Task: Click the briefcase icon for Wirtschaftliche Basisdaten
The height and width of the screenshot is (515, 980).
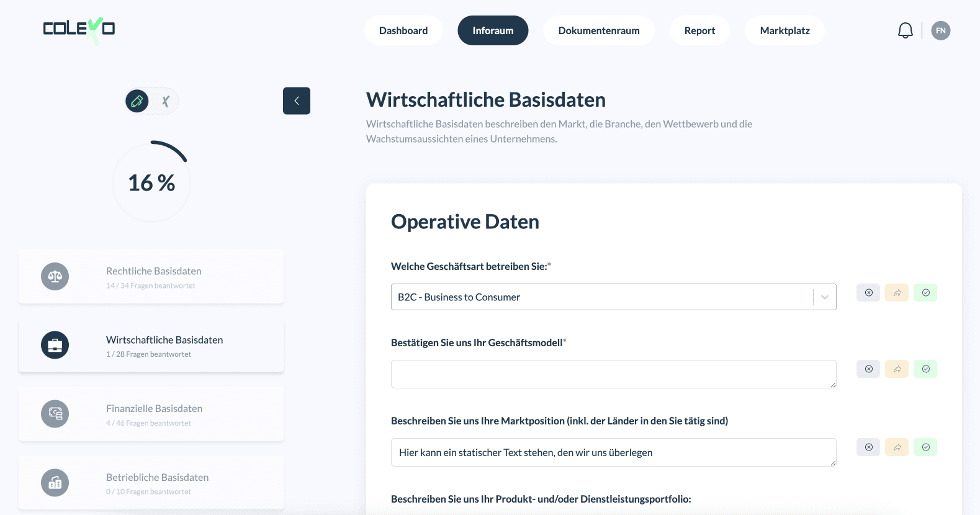Action: coord(55,345)
